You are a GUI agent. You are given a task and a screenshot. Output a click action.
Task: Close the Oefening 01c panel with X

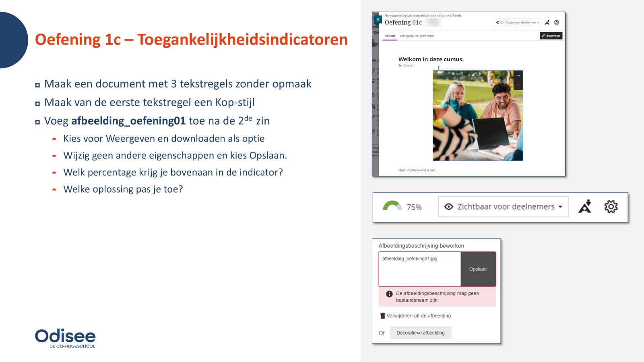coord(378,19)
